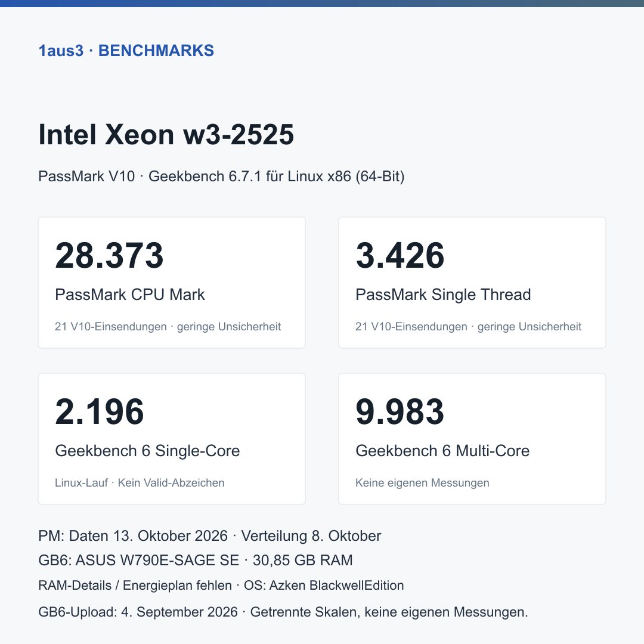Screen dimensions: 644x644
Task: Select the 2.196 score value
Action: [100, 411]
